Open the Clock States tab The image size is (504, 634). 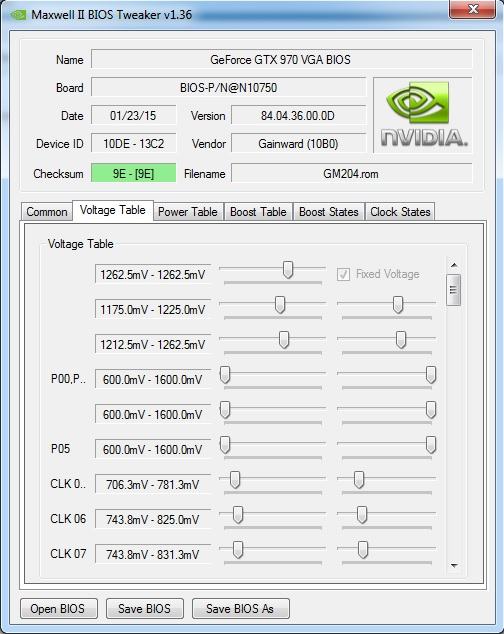400,211
